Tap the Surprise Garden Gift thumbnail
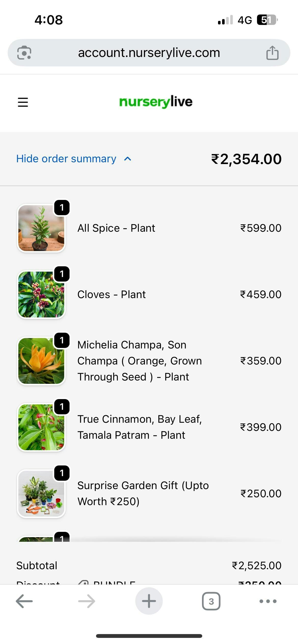The image size is (298, 644). click(41, 494)
